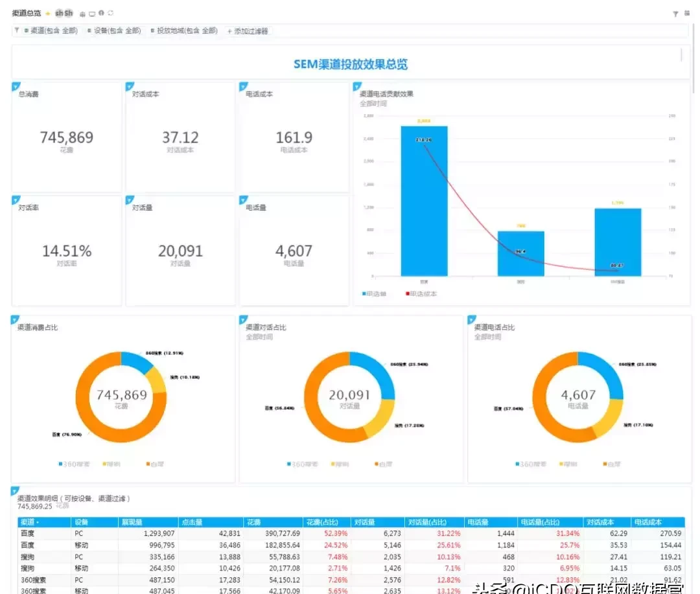Click the + 添加过滤器 button
700x594 pixels.
(248, 31)
